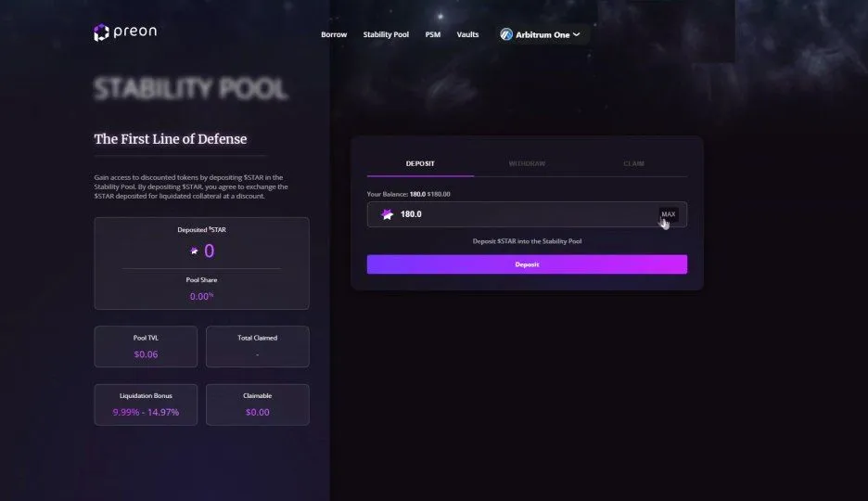Screen dimensions: 868x501
Task: Navigate to Vaults
Action: point(467,34)
